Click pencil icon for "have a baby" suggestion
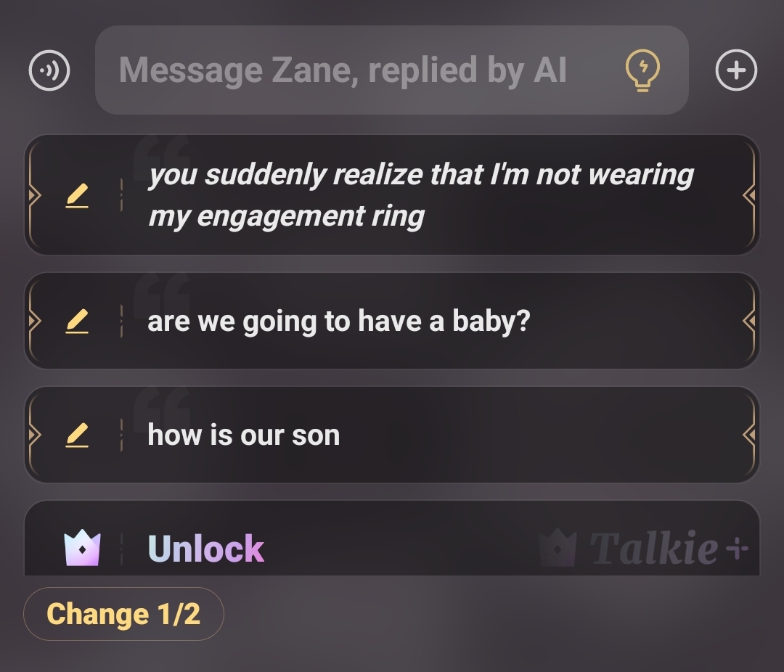Screen dimensions: 784x672 coord(77,321)
